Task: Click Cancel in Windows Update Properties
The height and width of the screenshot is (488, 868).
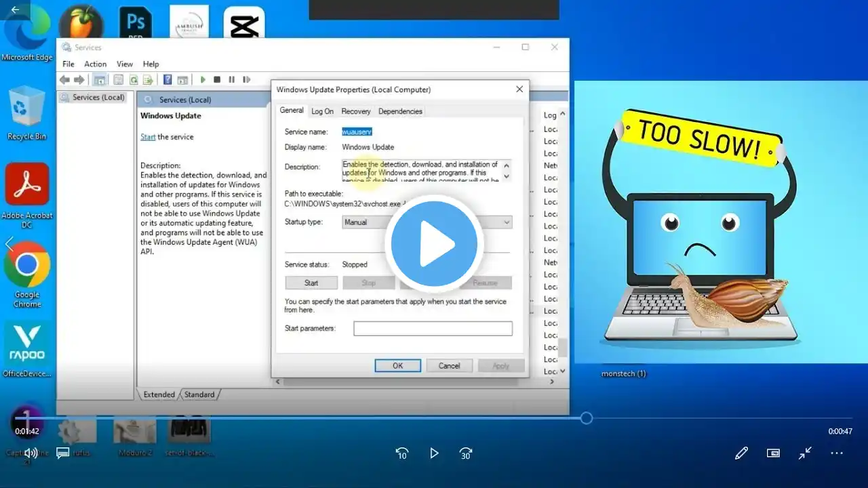Action: tap(449, 366)
